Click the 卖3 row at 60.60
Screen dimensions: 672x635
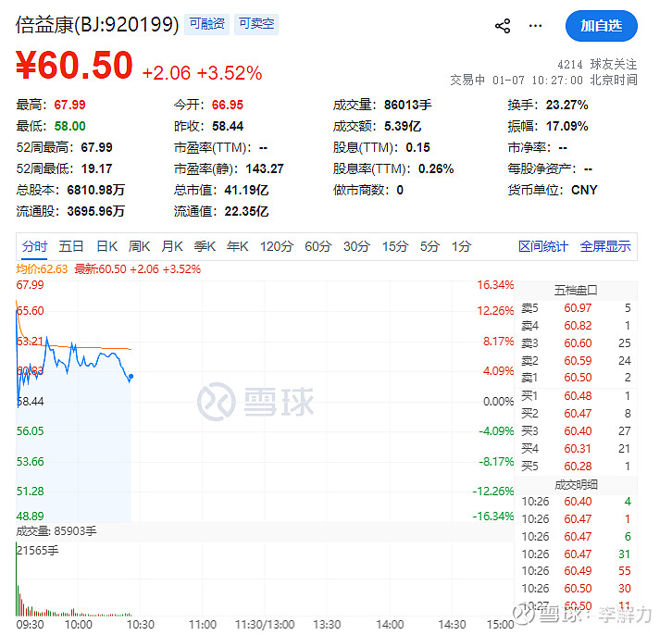click(x=576, y=343)
